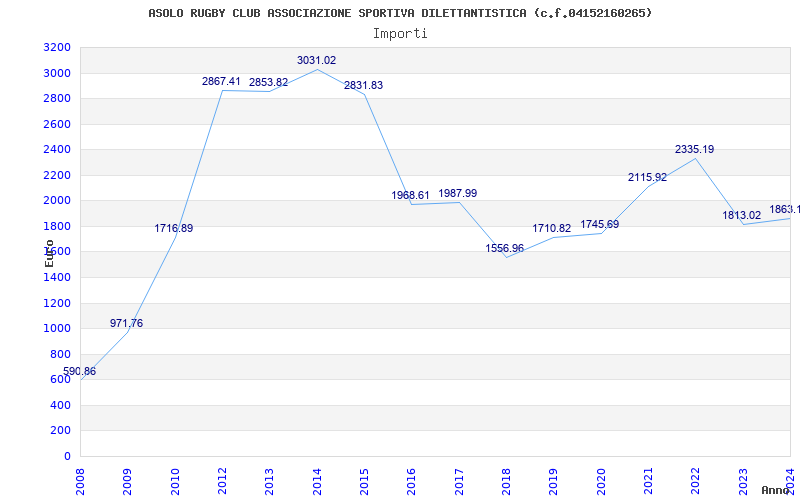
Task: Select the ASOLO RUGBY CLUB chart title
Action: pos(400,13)
